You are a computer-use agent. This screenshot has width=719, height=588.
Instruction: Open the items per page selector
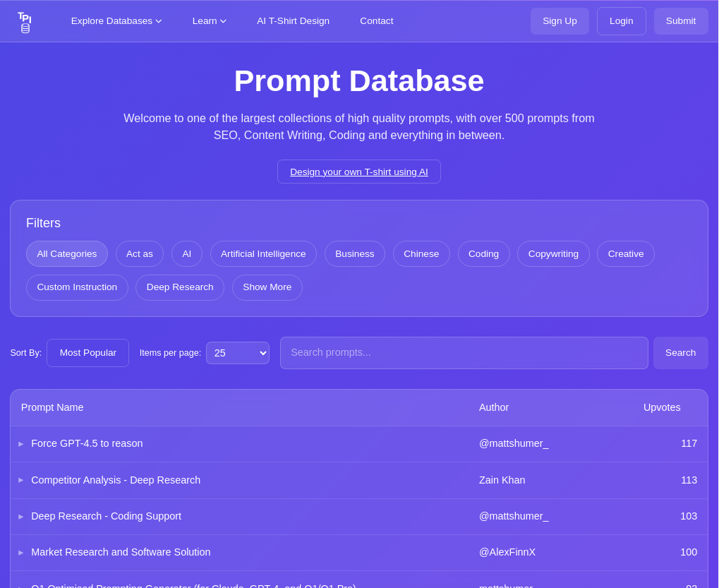click(x=238, y=353)
